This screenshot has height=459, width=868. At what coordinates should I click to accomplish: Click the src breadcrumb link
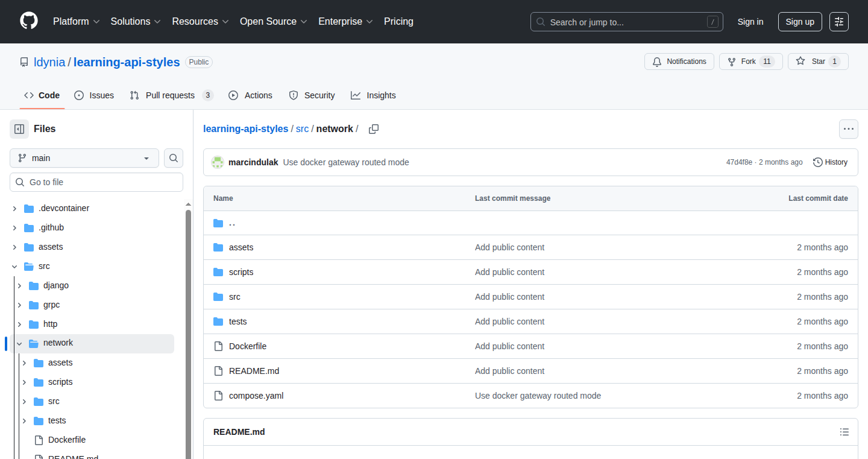click(x=302, y=128)
